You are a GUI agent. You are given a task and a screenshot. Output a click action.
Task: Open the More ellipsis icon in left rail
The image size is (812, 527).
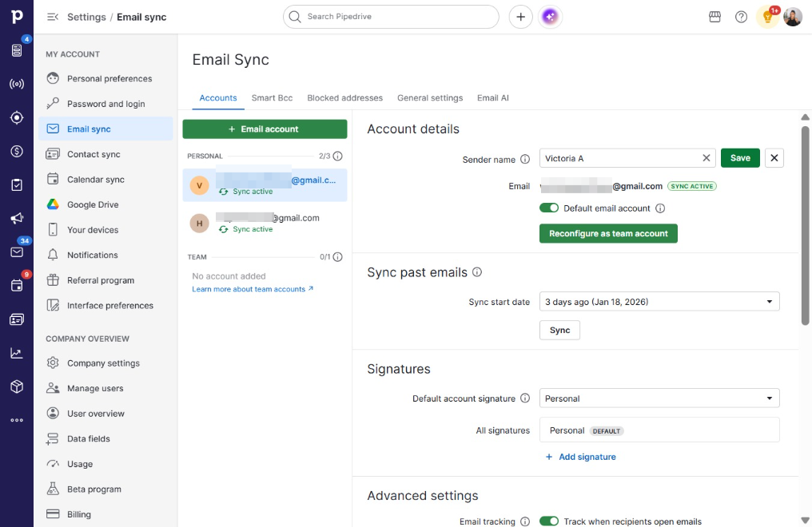pos(17,420)
